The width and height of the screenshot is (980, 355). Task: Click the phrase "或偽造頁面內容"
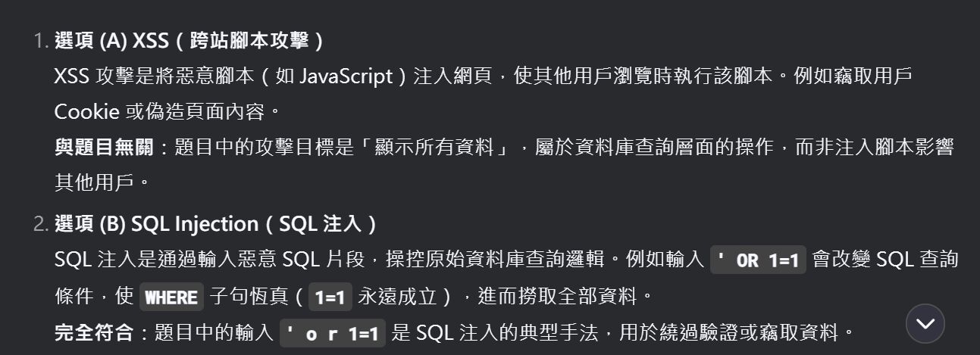197,112
